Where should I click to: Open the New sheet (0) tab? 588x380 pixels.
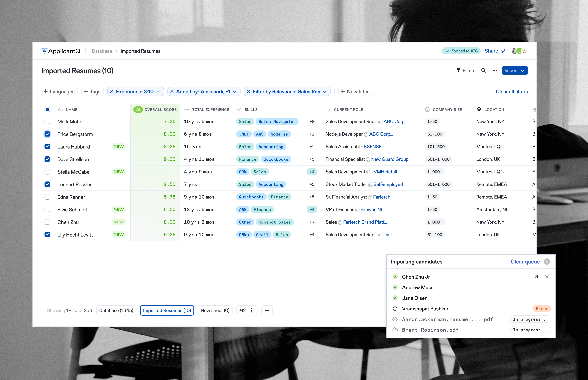pyautogui.click(x=215, y=310)
